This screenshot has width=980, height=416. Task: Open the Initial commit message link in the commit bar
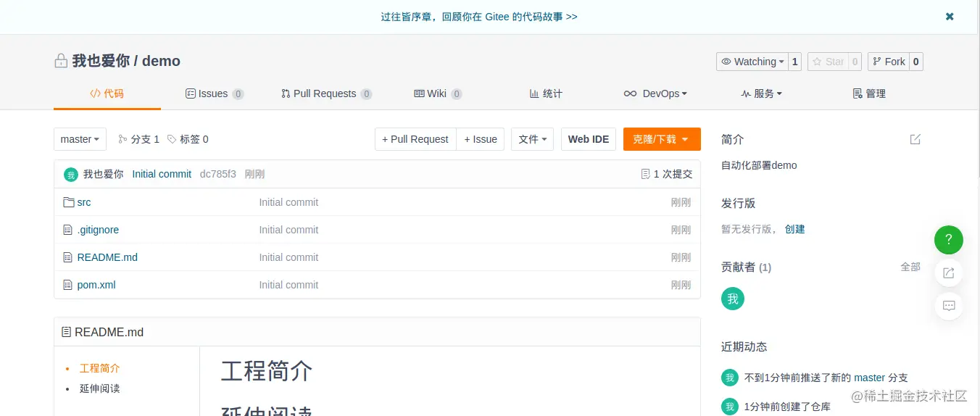(162, 174)
